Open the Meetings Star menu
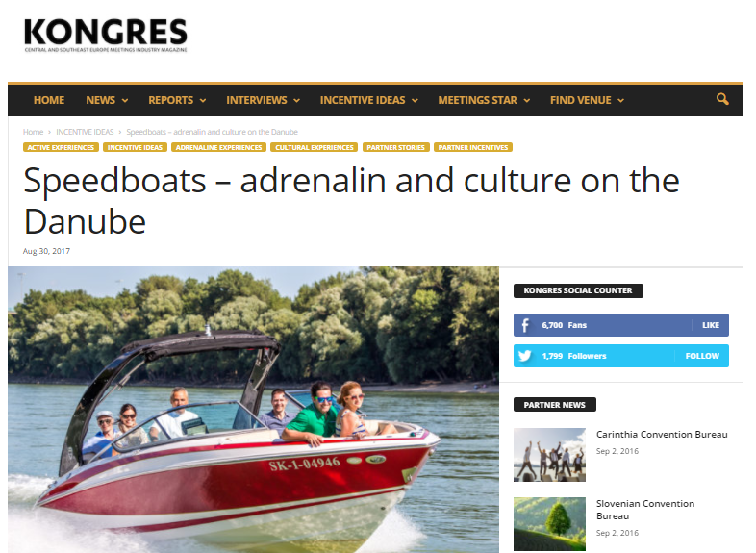This screenshot has height=553, width=756. point(484,100)
